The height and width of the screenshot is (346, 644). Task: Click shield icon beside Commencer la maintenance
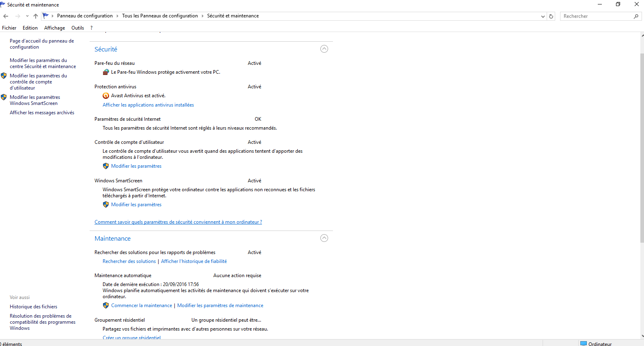(106, 305)
